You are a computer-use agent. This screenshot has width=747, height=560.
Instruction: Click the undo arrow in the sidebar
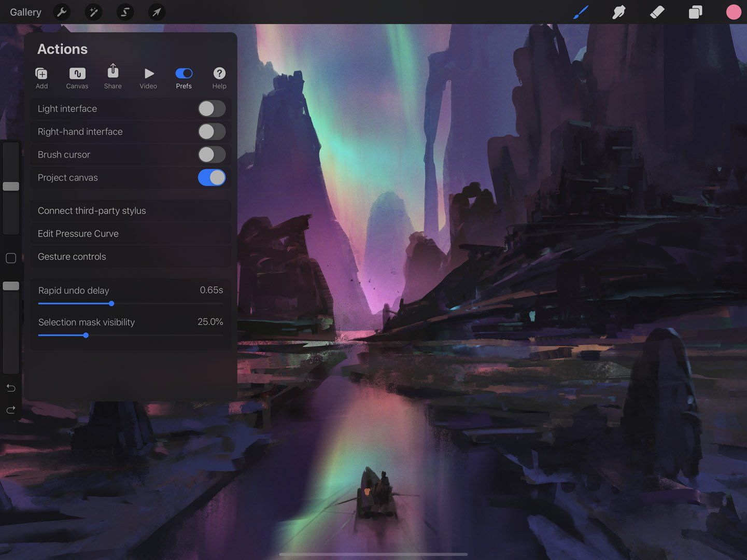[x=10, y=387]
